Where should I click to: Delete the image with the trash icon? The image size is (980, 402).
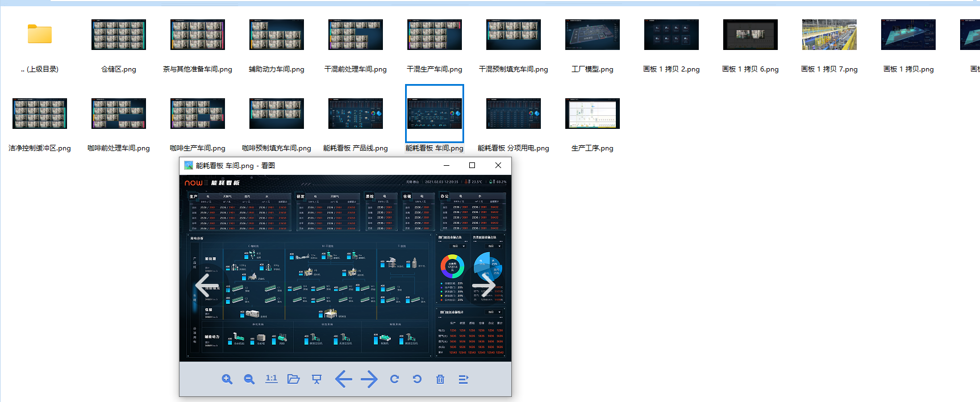(x=440, y=379)
